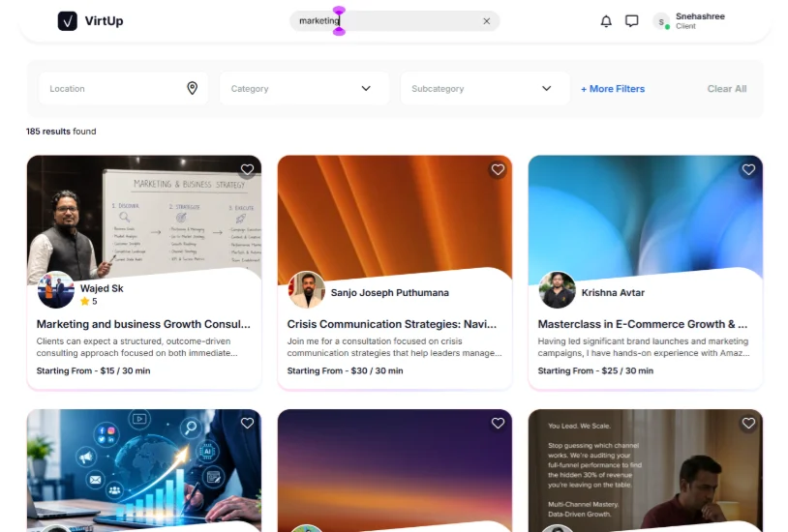
Task: Open 'Masterclass in E-Commerce Growth & ...' title
Action: [642, 324]
